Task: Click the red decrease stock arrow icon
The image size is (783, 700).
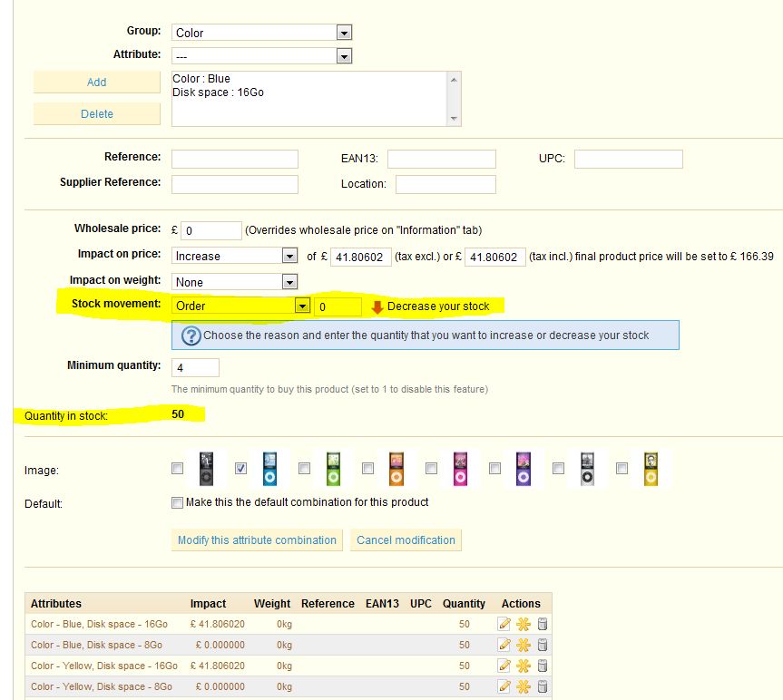Action: point(377,306)
